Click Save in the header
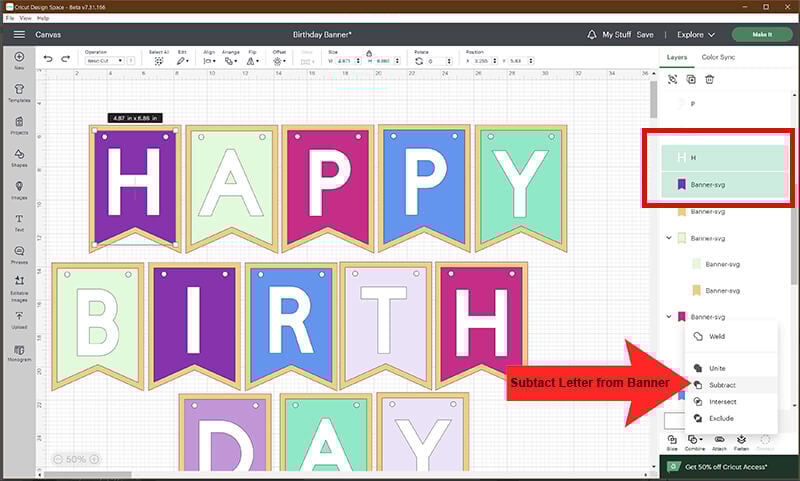800x481 pixels. pyautogui.click(x=645, y=35)
